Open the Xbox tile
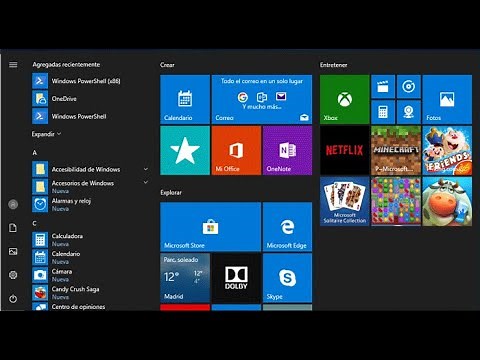 click(345, 99)
